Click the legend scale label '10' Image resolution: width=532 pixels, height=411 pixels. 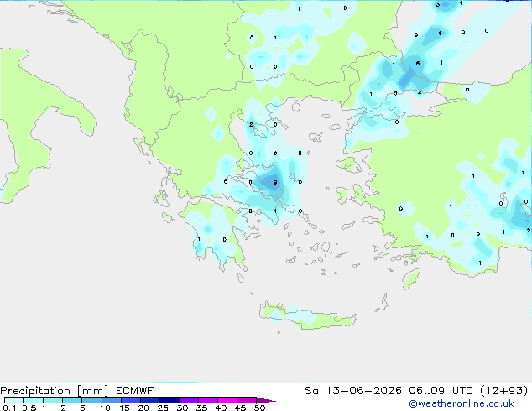coord(105,408)
